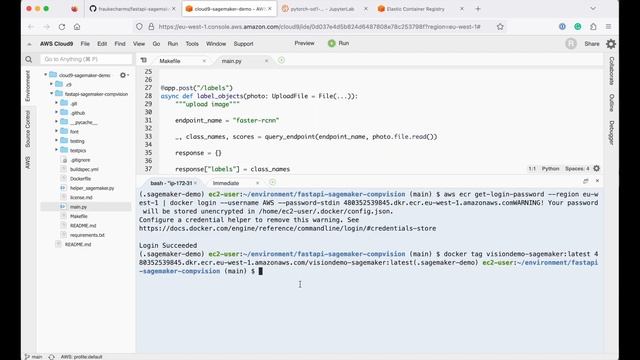Bookmark this page with star icon
This screenshot has height=360, width=640.
[x=500, y=27]
